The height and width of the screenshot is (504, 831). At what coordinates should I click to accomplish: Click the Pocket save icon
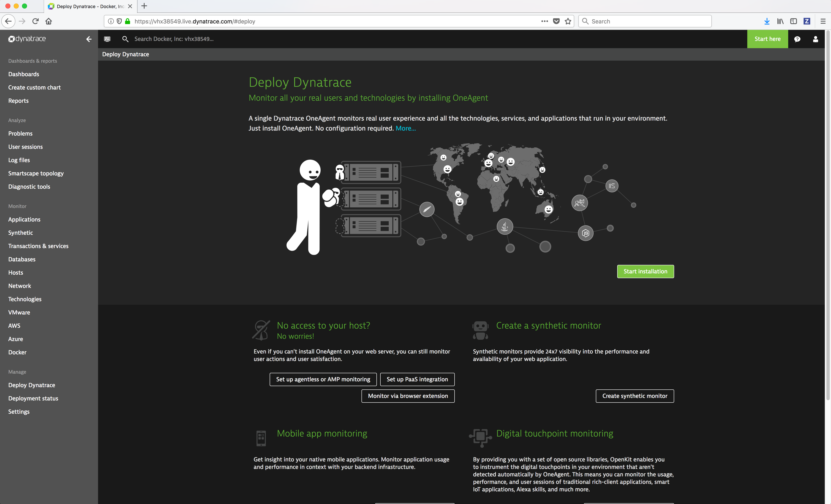pyautogui.click(x=557, y=21)
